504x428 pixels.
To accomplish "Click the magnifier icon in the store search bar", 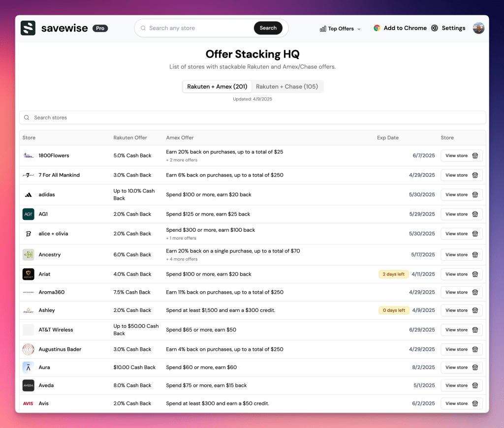I will tap(27, 118).
